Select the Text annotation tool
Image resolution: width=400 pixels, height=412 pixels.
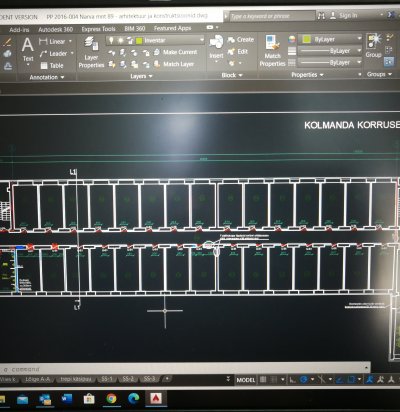point(28,50)
